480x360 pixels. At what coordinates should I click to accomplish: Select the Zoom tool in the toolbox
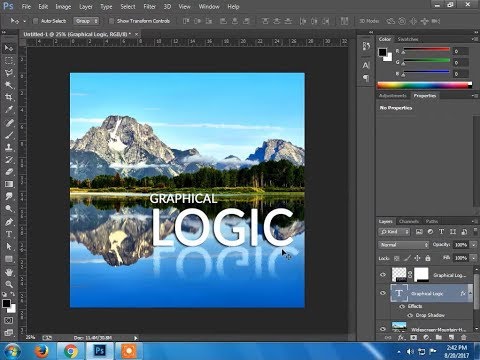coord(9,284)
